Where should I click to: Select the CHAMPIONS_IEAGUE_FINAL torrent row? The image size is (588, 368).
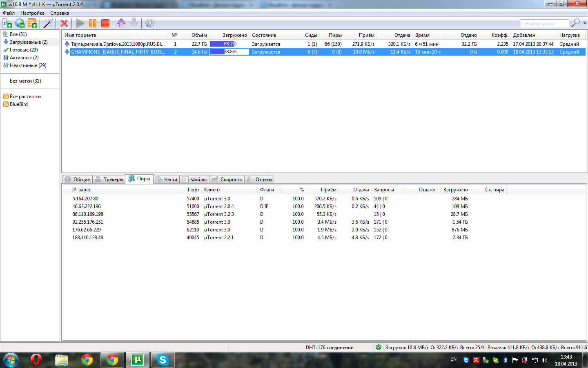point(325,52)
